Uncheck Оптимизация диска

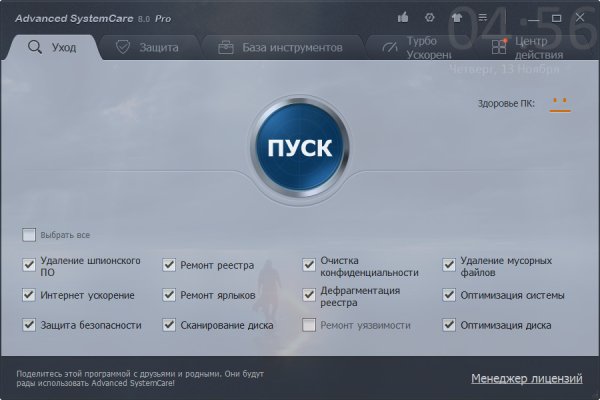tap(449, 325)
